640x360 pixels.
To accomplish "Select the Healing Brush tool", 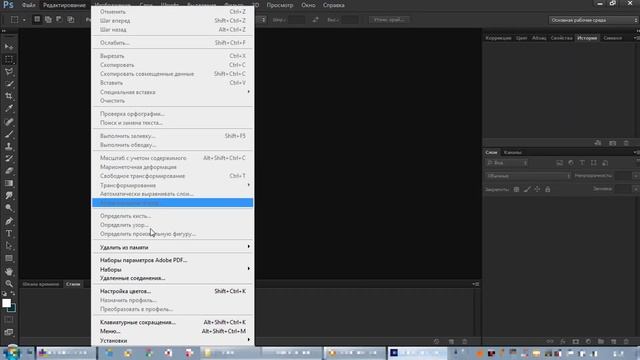I will point(9,122).
